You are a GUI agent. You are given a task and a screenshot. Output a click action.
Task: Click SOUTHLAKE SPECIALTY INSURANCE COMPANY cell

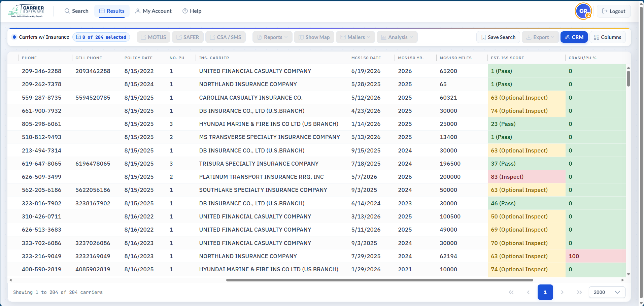(x=263, y=190)
